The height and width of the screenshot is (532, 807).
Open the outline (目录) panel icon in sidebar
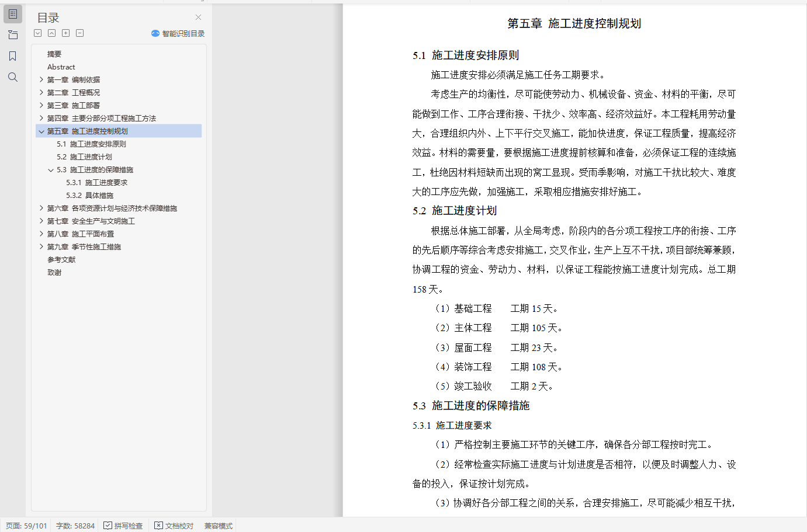coord(13,14)
